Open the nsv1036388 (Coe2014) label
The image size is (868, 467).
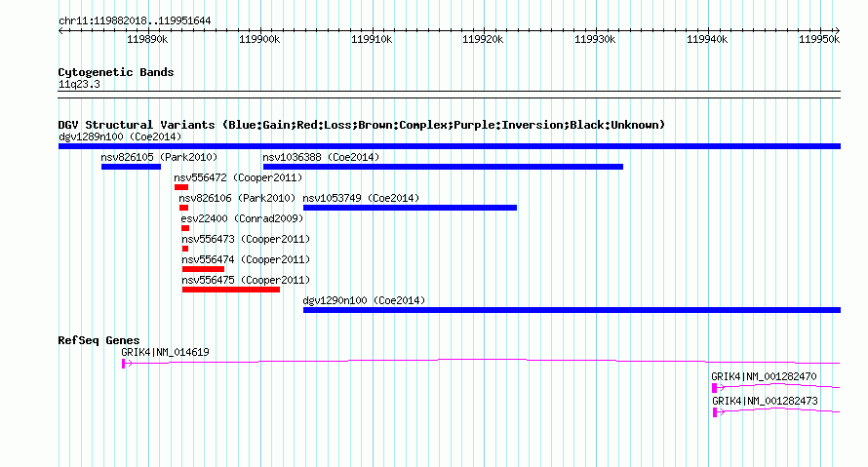[x=321, y=157]
